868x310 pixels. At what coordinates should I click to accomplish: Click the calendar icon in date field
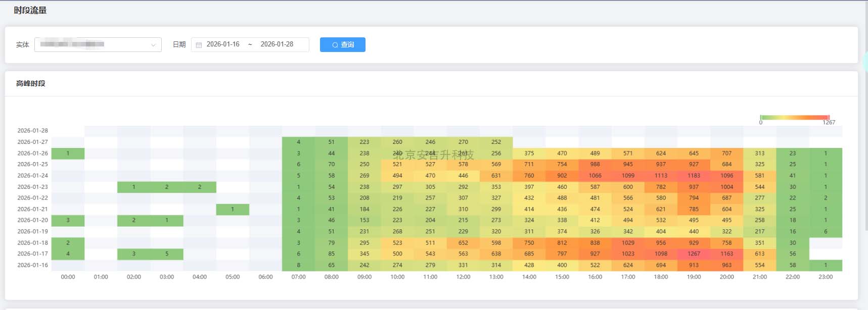click(199, 45)
